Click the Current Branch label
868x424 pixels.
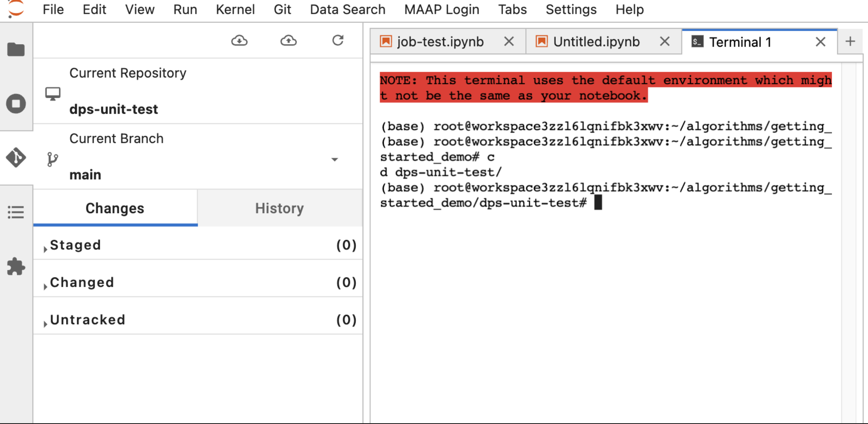[116, 139]
